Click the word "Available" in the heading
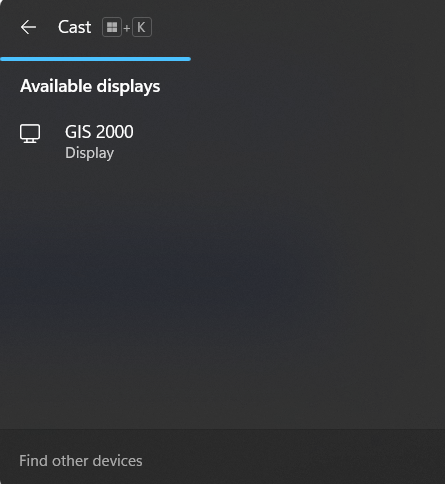 [56, 86]
